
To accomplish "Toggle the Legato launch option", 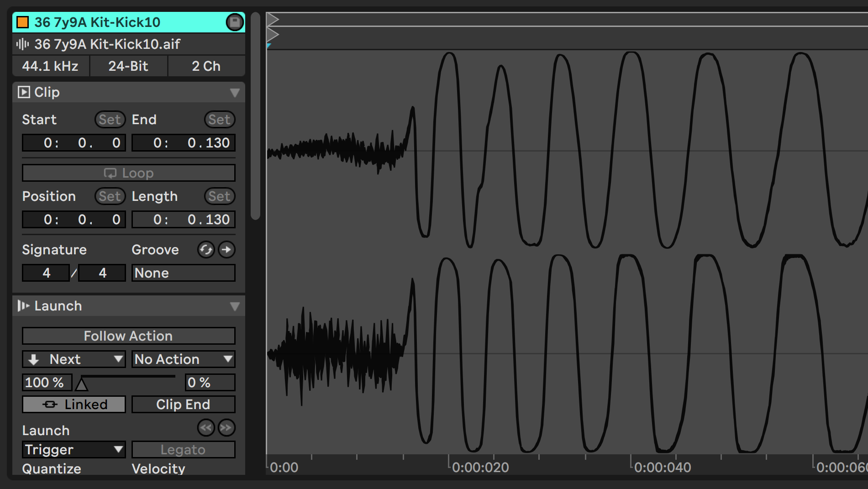I will point(183,449).
